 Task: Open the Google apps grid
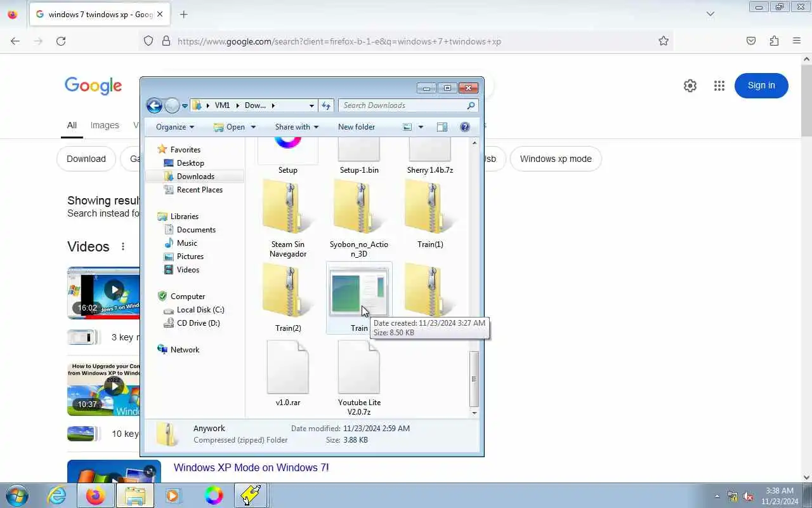[719, 86]
